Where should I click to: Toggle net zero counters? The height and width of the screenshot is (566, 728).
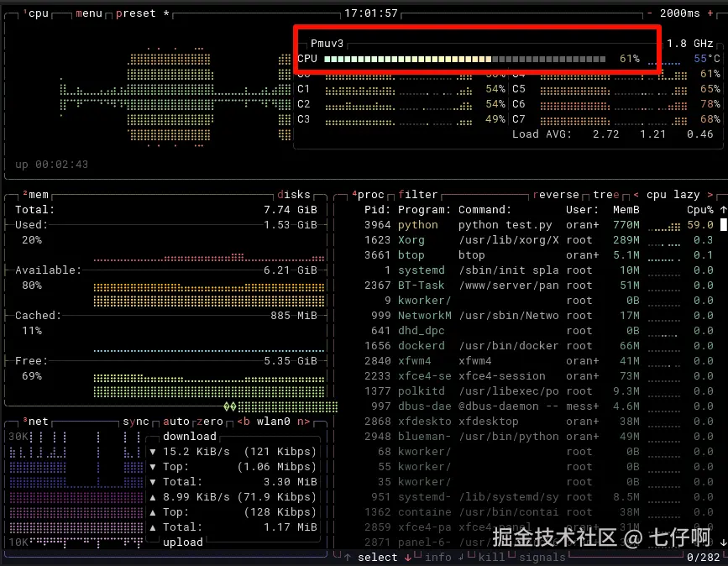click(x=210, y=422)
